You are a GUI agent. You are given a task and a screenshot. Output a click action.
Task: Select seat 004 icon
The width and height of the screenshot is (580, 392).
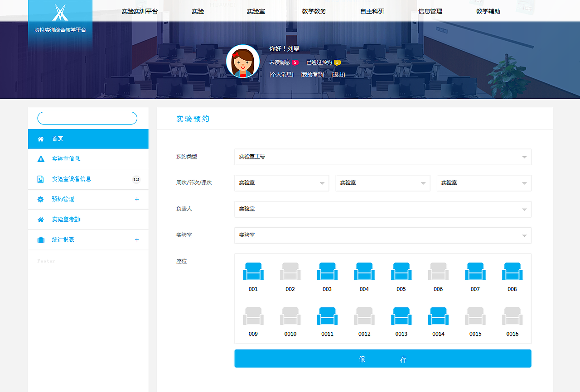(x=364, y=272)
